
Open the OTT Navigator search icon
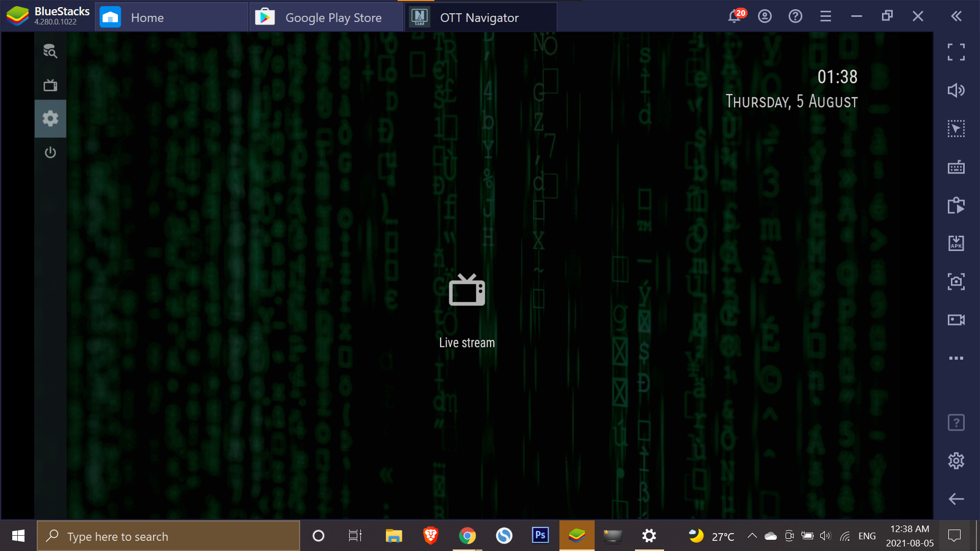coord(50,51)
